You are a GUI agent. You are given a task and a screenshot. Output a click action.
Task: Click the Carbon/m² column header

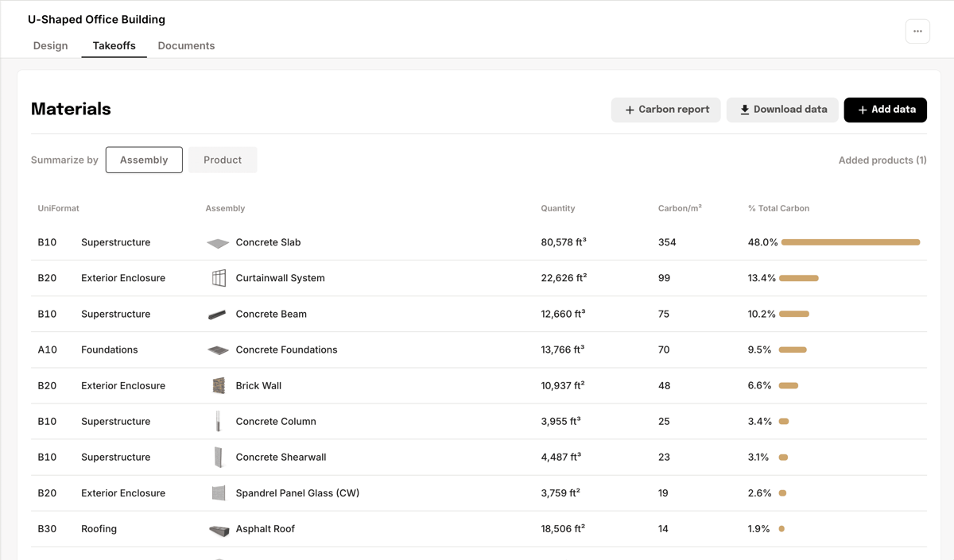tap(680, 208)
